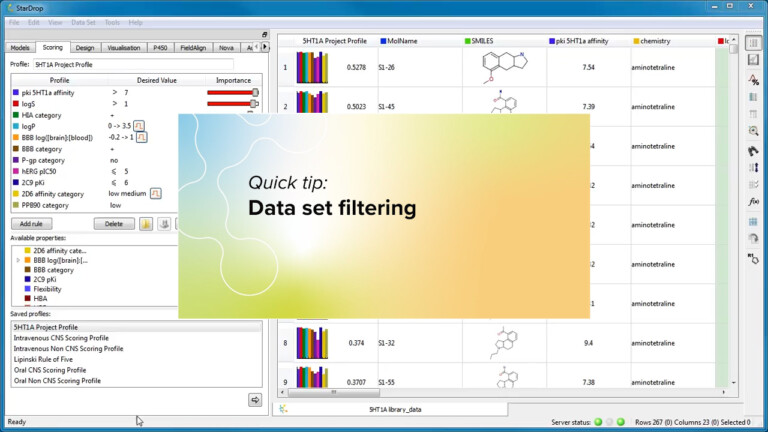Click the R1 group sketch icon
The image size is (768, 432).
coord(753,258)
